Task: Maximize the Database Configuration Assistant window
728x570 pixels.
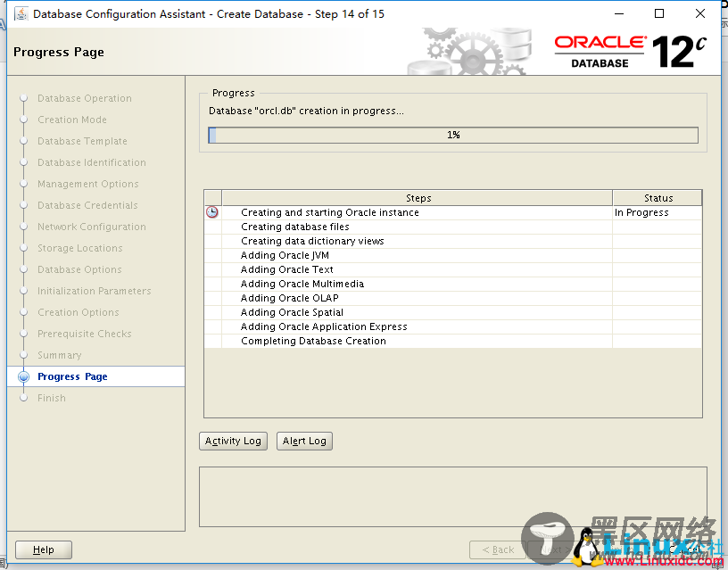Action: [x=658, y=14]
